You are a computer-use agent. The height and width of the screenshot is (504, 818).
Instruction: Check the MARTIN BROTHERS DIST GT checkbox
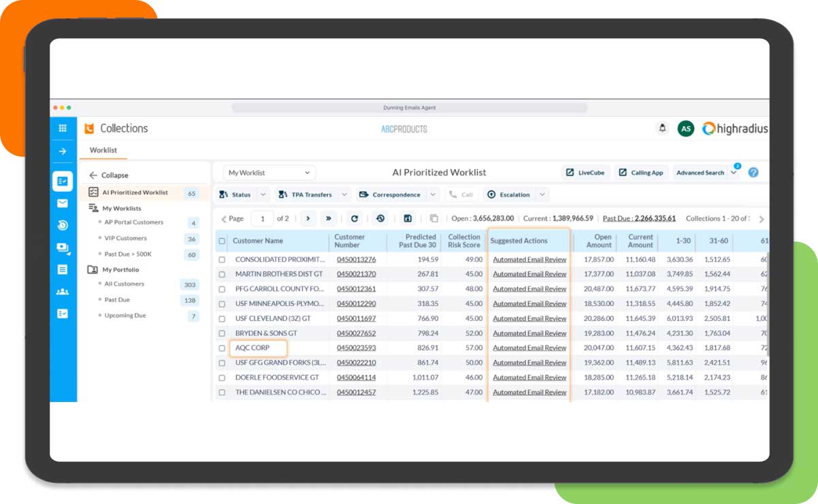click(x=222, y=274)
